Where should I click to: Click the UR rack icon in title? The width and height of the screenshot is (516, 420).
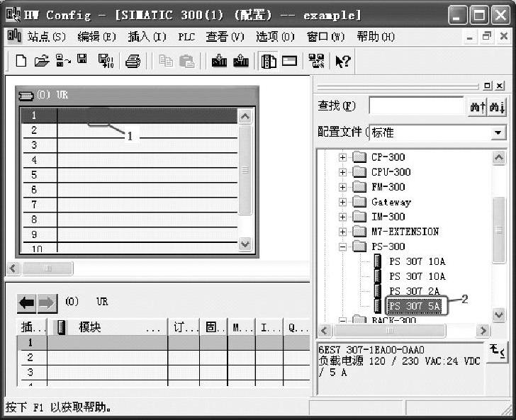click(26, 96)
